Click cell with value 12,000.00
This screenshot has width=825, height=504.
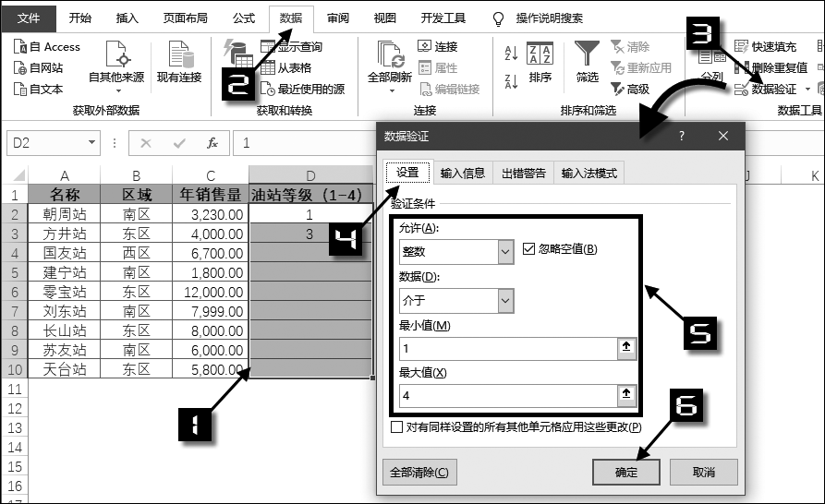click(211, 293)
